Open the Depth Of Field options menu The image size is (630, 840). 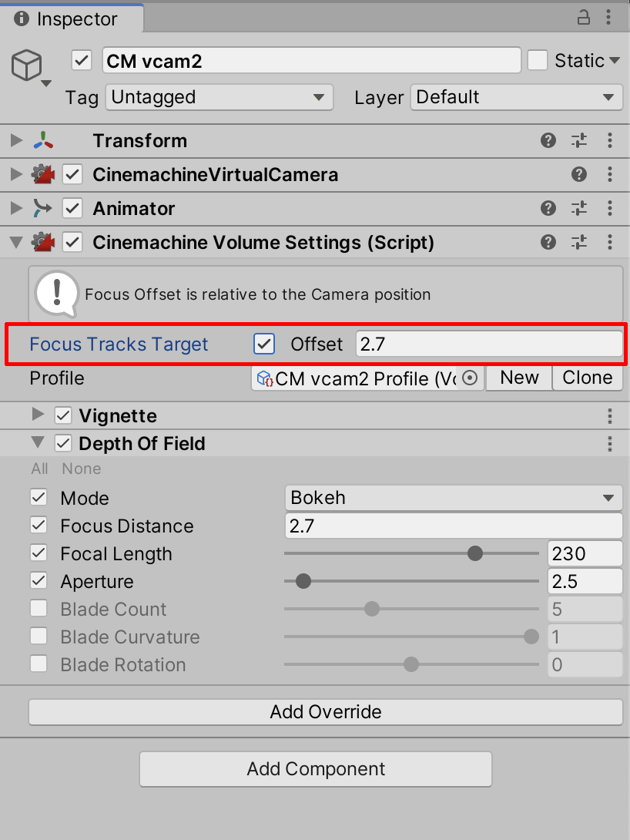click(x=610, y=444)
